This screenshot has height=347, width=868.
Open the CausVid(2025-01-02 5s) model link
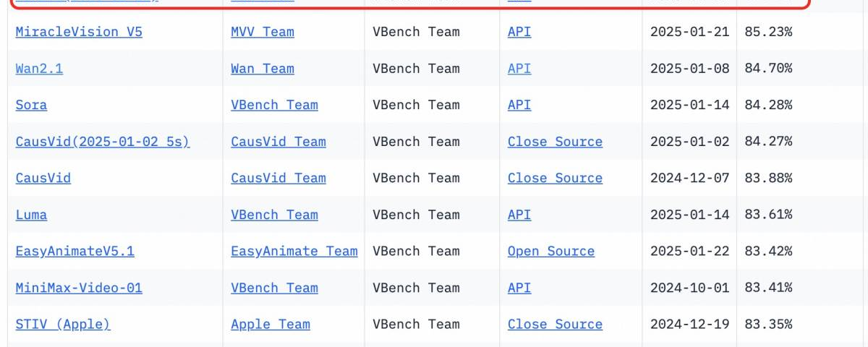pyautogui.click(x=102, y=142)
